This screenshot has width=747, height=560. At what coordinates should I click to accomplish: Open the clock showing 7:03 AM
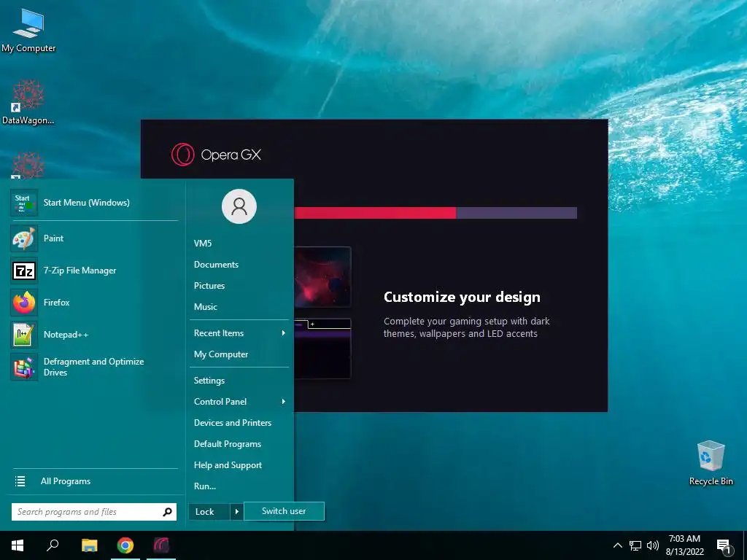pyautogui.click(x=684, y=545)
